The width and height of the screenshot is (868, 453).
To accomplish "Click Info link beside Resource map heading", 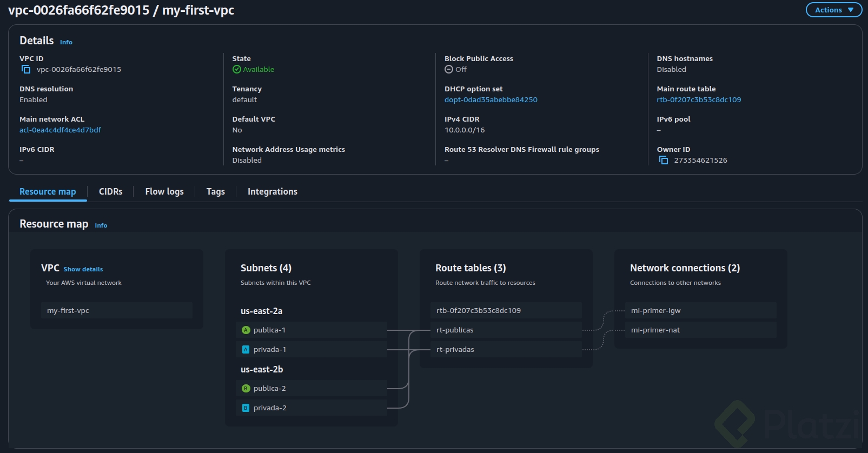I will point(101,225).
